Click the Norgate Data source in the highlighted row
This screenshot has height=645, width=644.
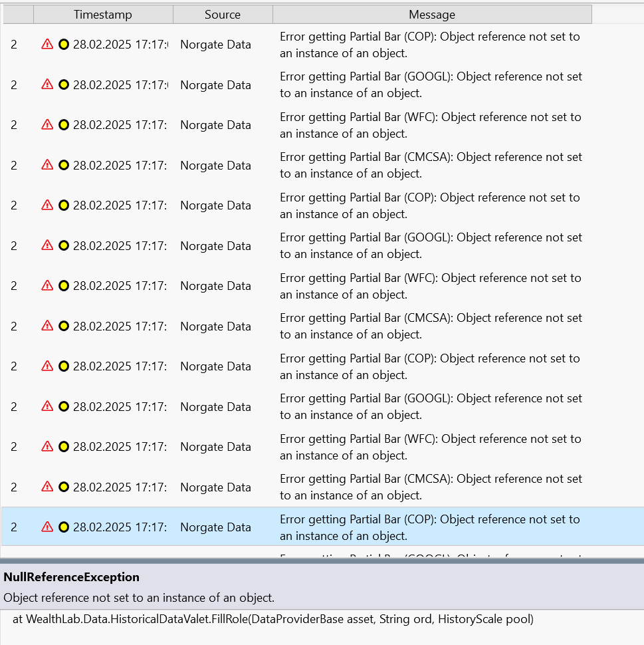(x=215, y=527)
